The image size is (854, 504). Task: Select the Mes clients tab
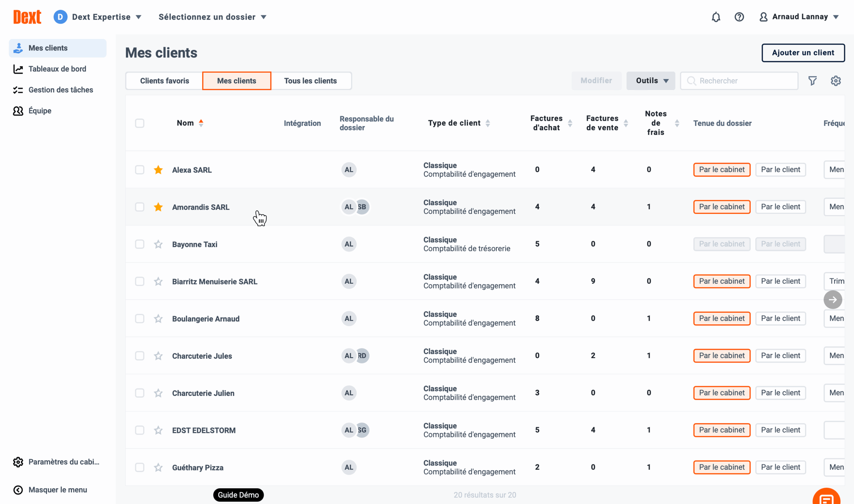(237, 81)
